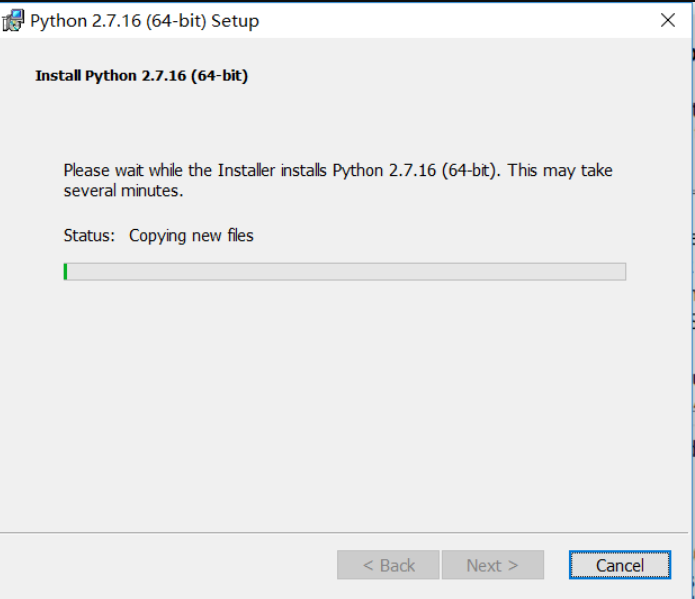Screen dimensions: 695x599
Task: Click the empty progress bar track
Action: click(347, 271)
